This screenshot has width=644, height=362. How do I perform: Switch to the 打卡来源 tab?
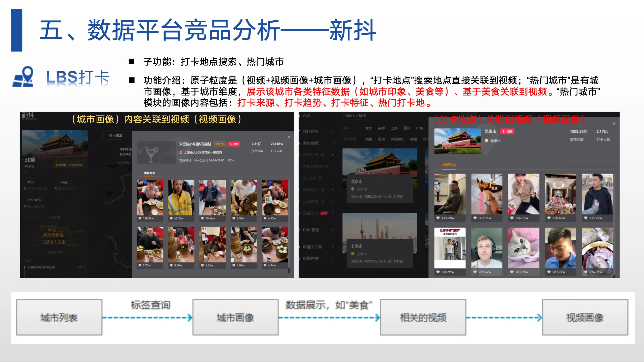coord(116,135)
